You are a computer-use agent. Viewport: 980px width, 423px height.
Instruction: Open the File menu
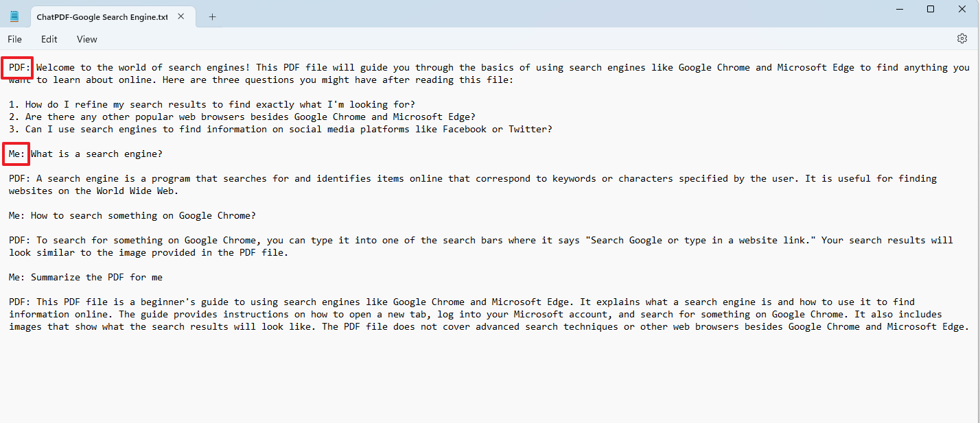[x=14, y=39]
